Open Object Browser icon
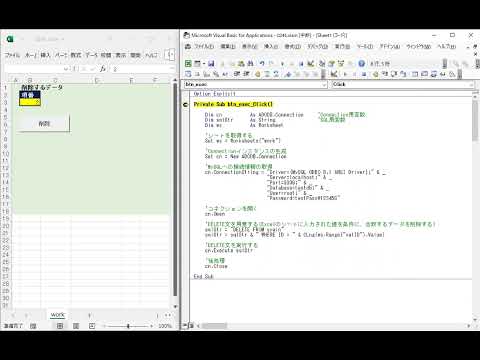The height and width of the screenshot is (360, 480). [341, 63]
